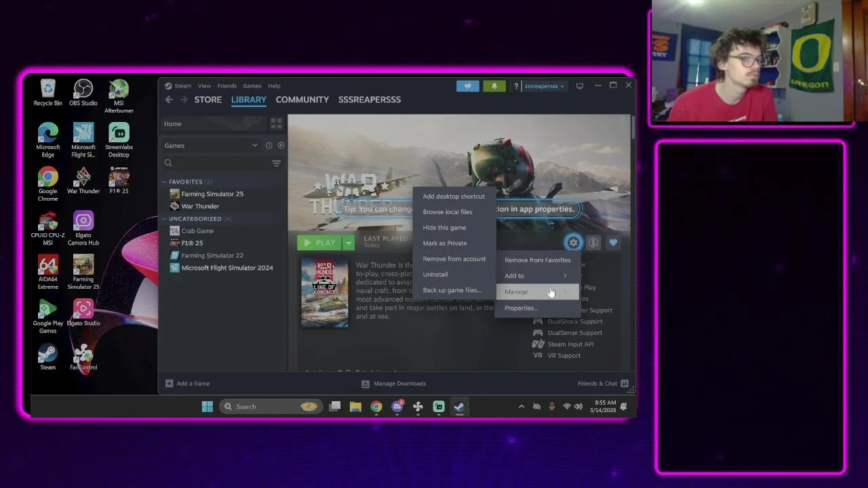Open F1 25 desktop shortcut
Image resolution: width=868 pixels, height=488 pixels.
[x=119, y=180]
